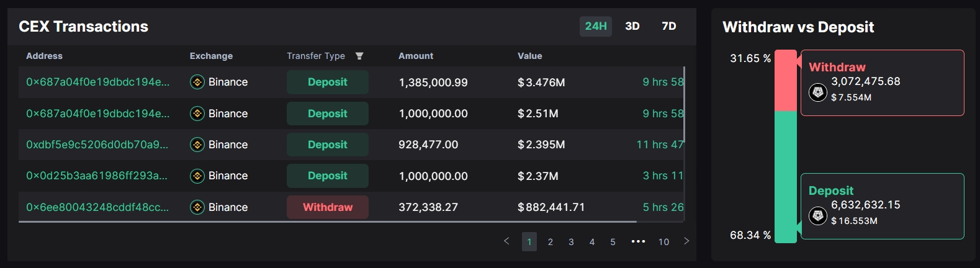Click Deposit badge in the $3.476M row
This screenshot has height=268, width=980.
[x=328, y=82]
